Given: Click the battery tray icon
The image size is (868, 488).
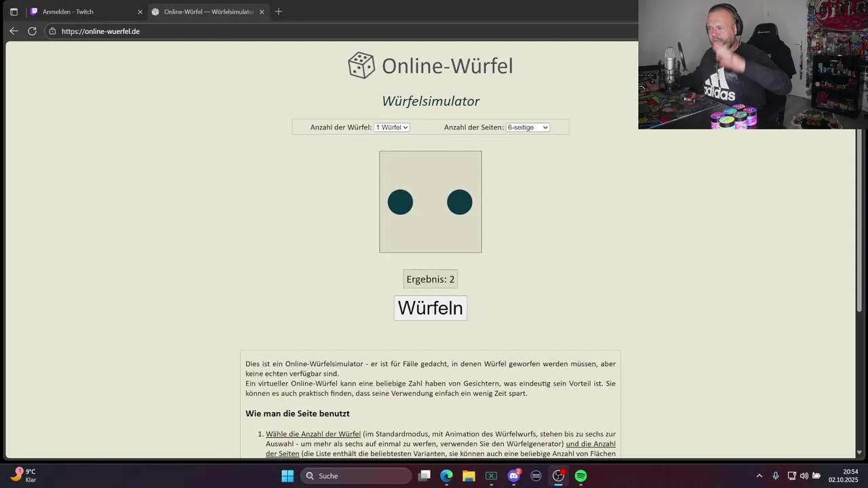Looking at the screenshot, I should click(816, 476).
